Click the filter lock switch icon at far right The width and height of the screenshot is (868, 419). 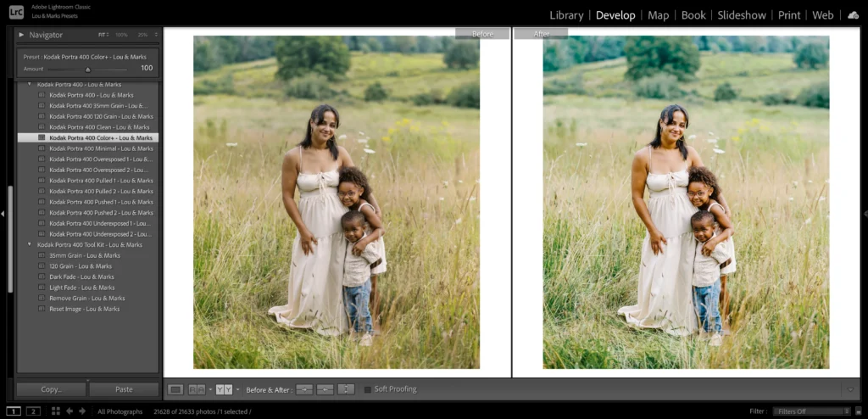(858, 411)
